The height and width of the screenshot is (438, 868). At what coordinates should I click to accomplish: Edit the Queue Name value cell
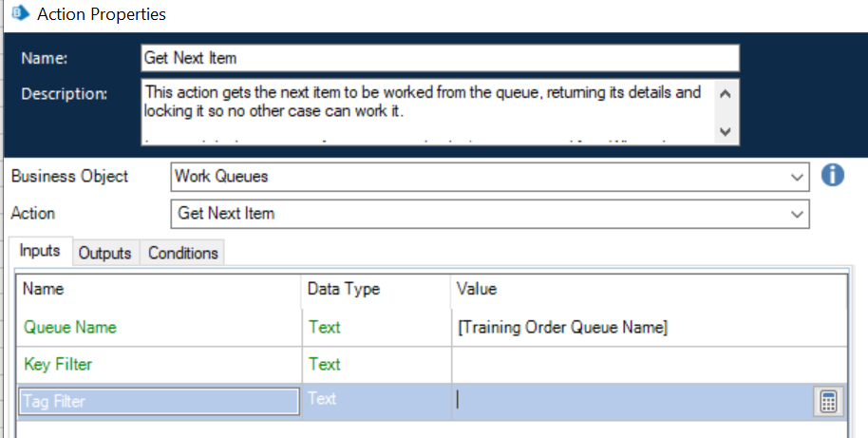[x=646, y=328]
